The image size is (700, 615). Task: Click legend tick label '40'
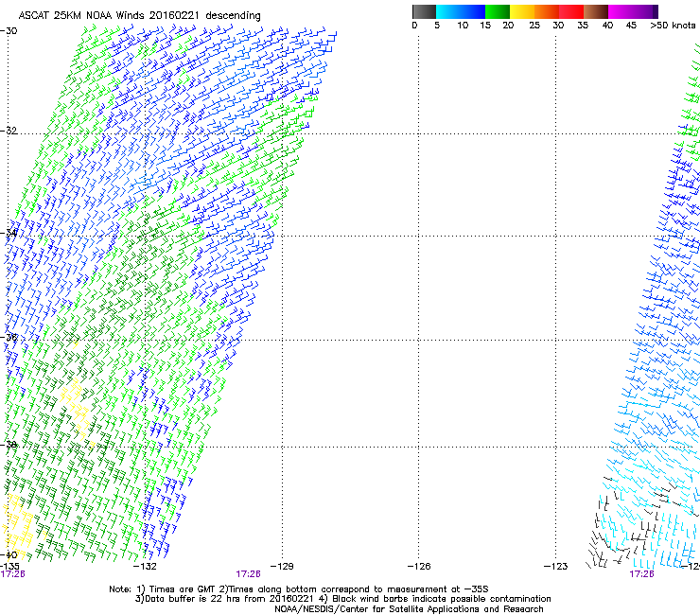(x=607, y=25)
